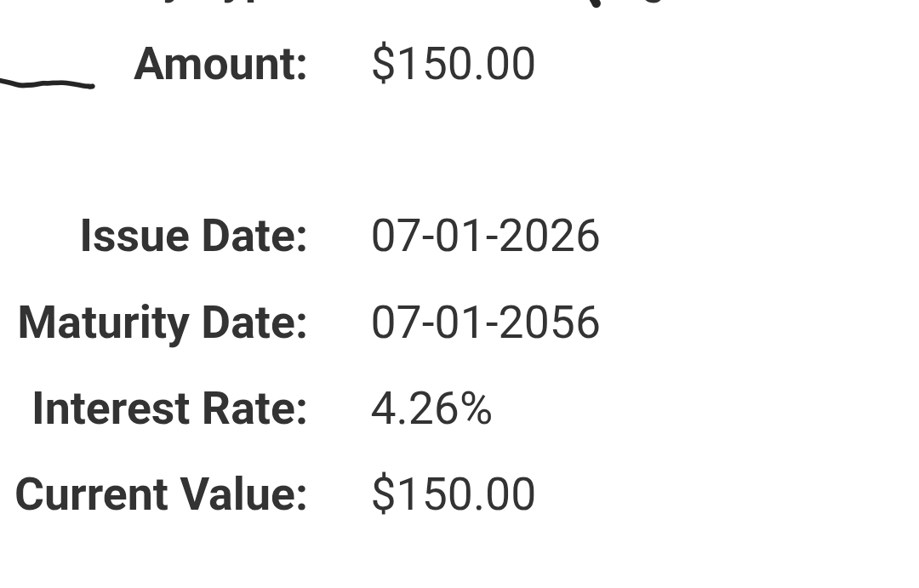
Task: Click the percent sign in the interest rate
Action: [x=476, y=408]
